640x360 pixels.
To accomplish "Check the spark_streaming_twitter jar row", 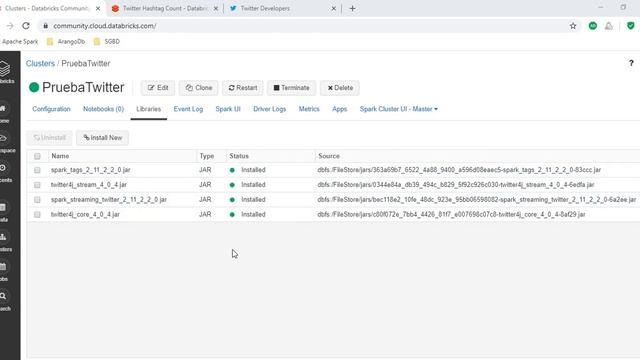I will coord(37,200).
